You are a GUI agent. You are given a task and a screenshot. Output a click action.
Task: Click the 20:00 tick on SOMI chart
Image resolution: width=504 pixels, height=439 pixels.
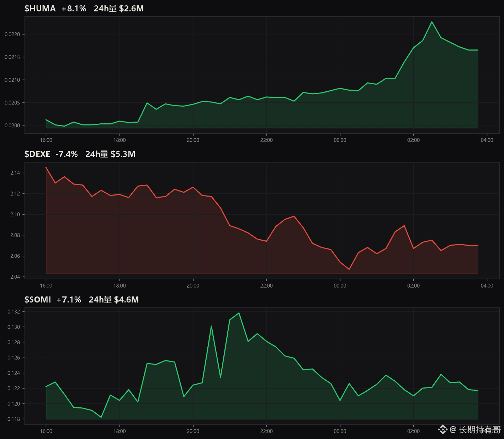[x=193, y=431]
